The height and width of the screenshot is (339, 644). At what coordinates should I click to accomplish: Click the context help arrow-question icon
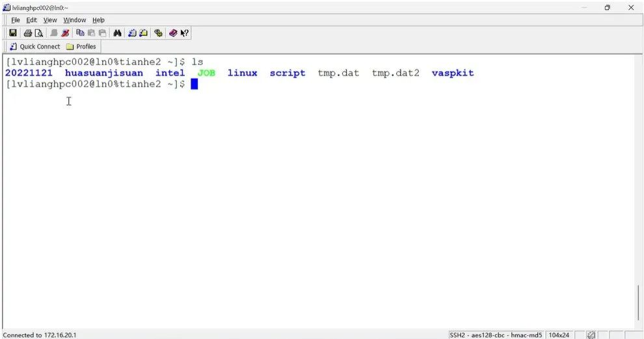(x=184, y=33)
